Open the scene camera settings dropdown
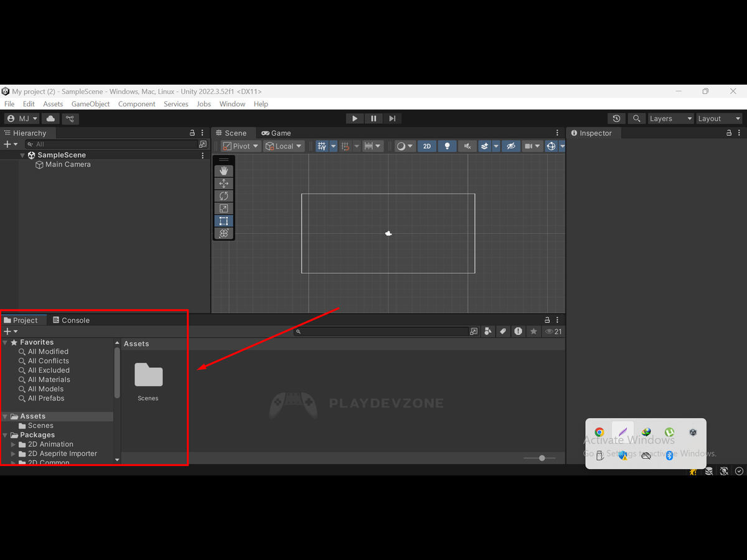 [532, 146]
